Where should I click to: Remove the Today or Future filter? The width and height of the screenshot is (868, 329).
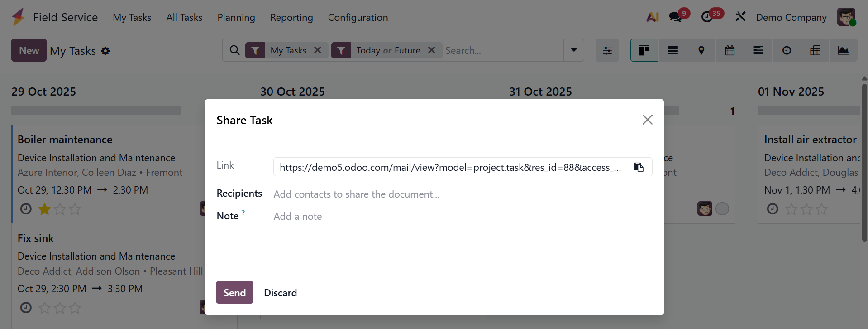coord(432,50)
